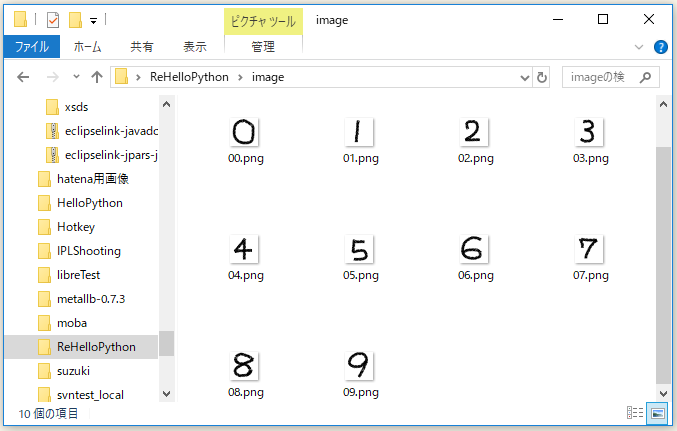Select the 02.png thumbnail showing 2
677x431 pixels.
tap(474, 132)
